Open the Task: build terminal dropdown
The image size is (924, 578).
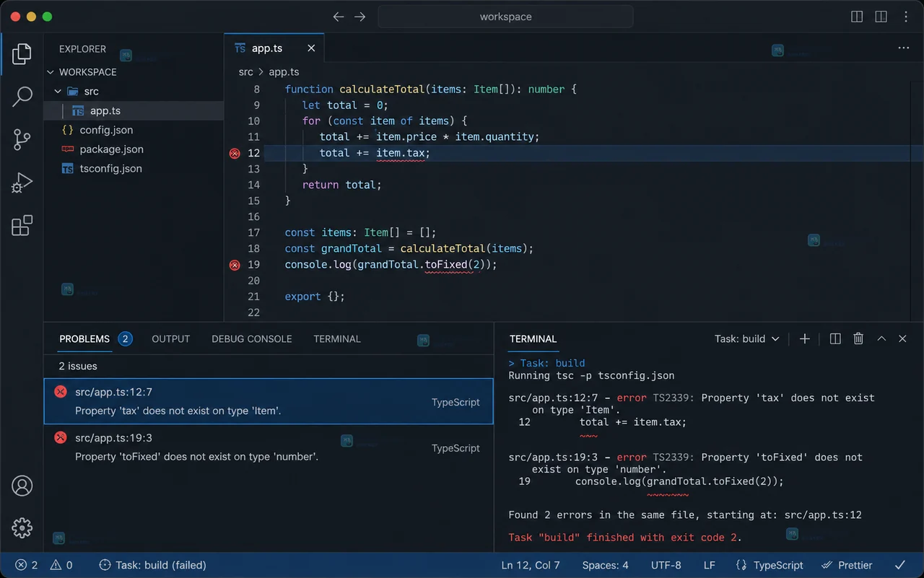click(747, 339)
